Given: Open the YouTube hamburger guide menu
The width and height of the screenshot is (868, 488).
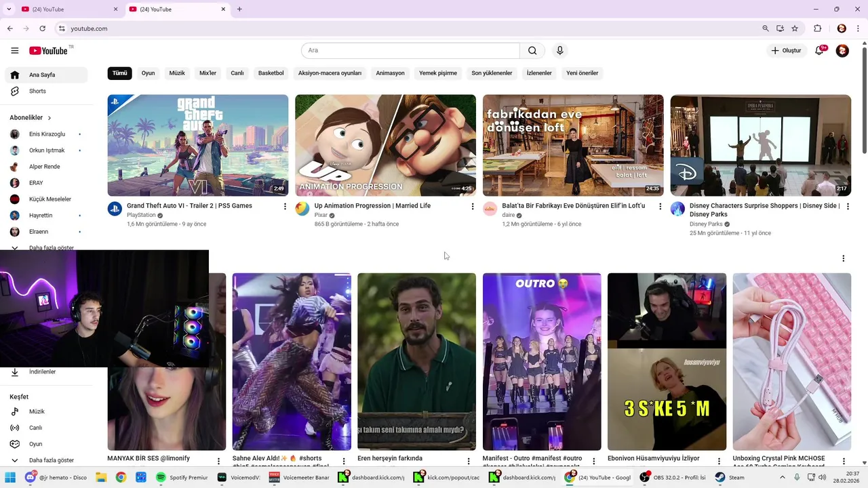Looking at the screenshot, I should click(15, 51).
